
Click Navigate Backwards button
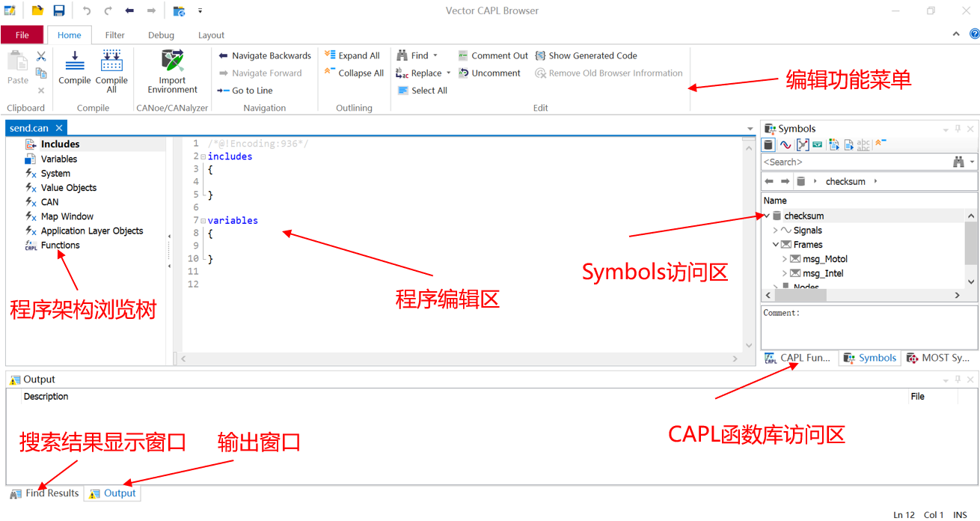tap(265, 55)
